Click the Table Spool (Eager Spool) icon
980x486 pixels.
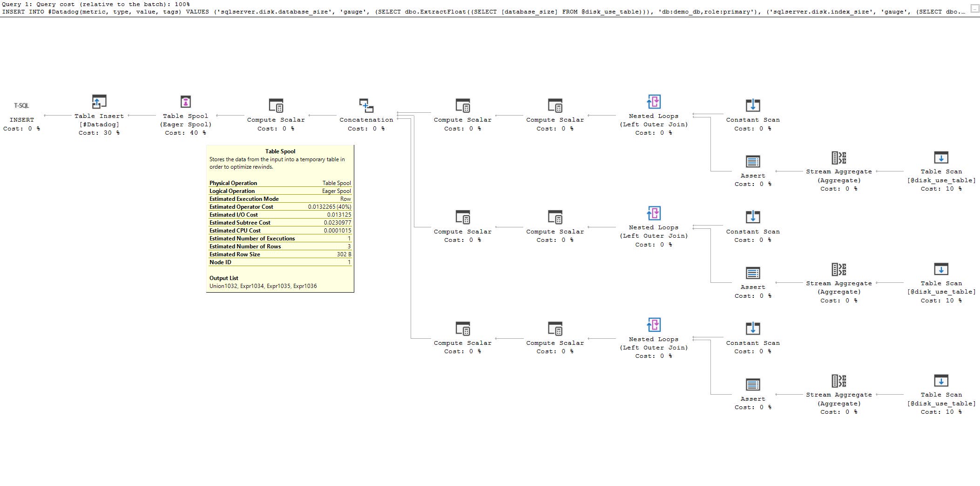[x=185, y=102]
